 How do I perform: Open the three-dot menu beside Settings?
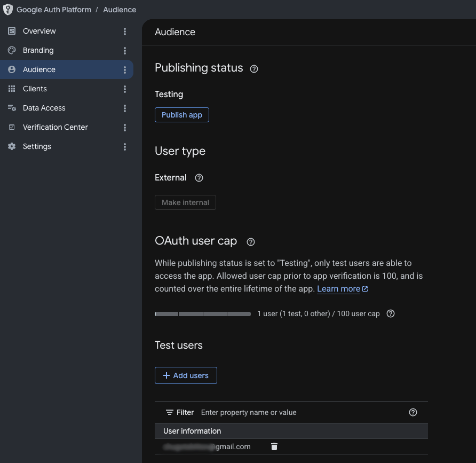pyautogui.click(x=125, y=147)
